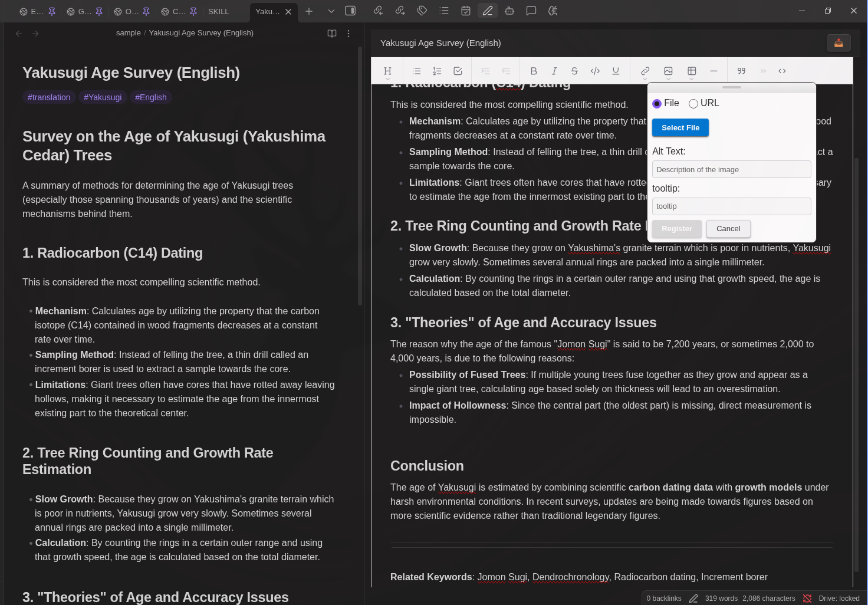Insert a horizontal rule
Screen dimensions: 868x605
(x=714, y=71)
